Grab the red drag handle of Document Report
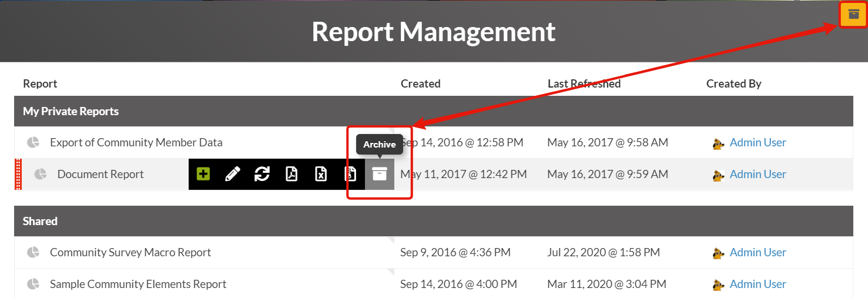Viewport: 868px width, 298px height. point(18,174)
